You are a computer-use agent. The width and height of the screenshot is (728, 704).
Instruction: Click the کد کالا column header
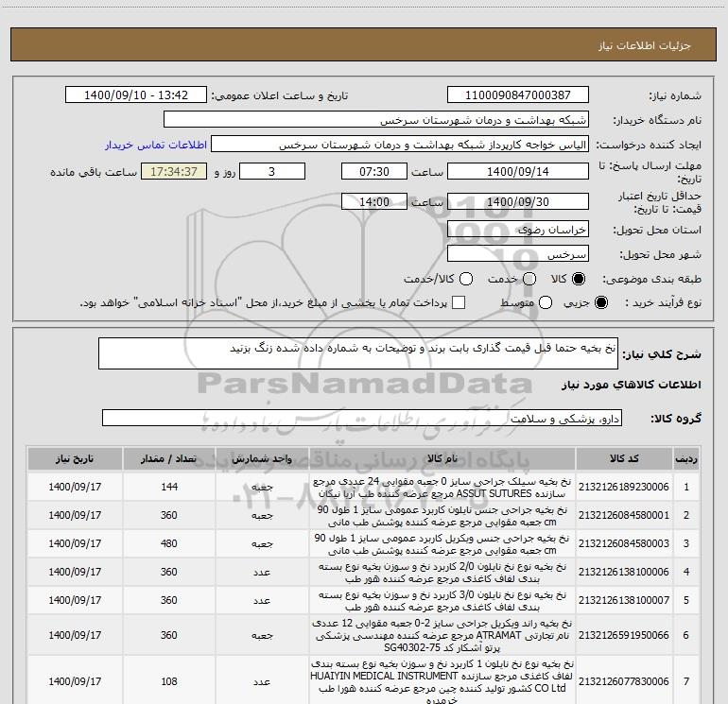[x=622, y=459]
